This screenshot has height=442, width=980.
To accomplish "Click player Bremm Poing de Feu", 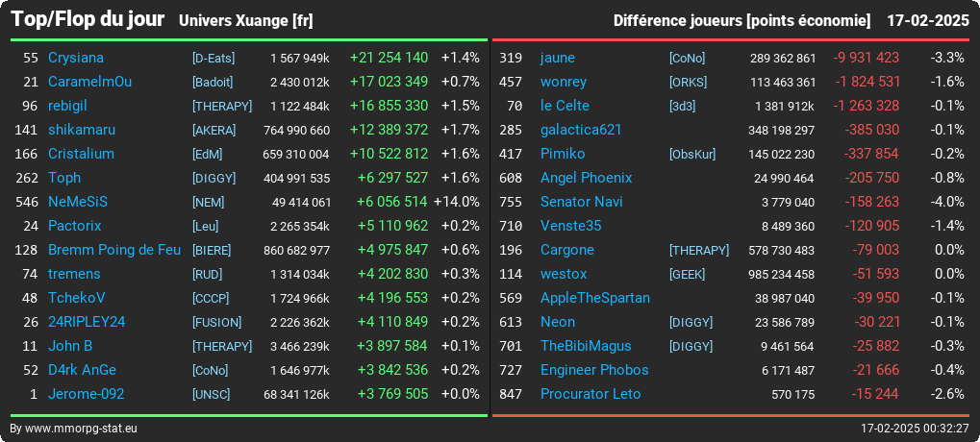I will click(114, 250).
